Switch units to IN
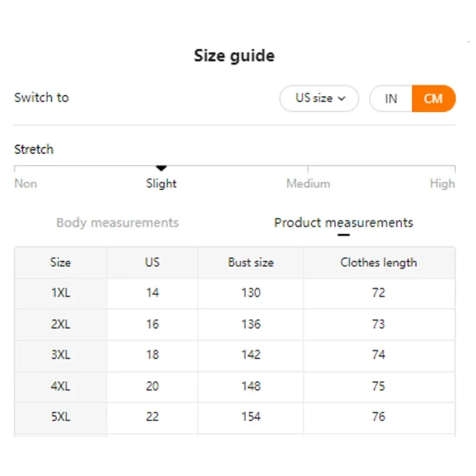 391,99
